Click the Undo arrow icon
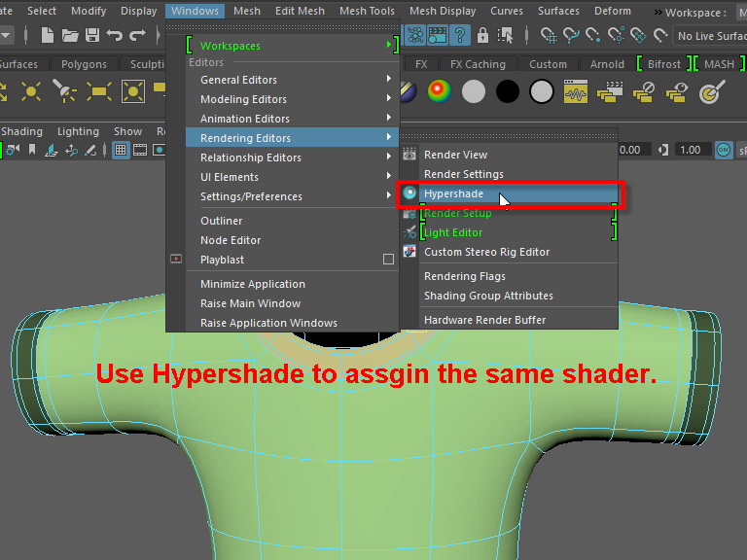Viewport: 747px width, 560px height. 115,35
